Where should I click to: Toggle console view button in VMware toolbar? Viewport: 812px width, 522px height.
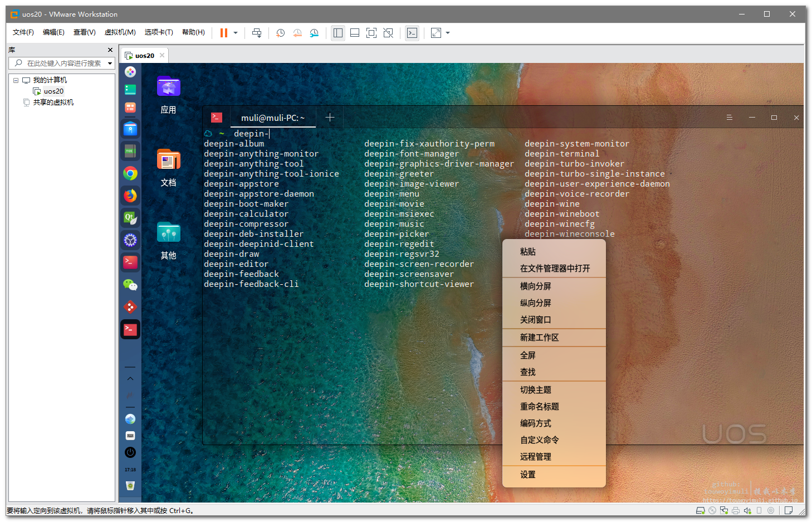tap(412, 33)
